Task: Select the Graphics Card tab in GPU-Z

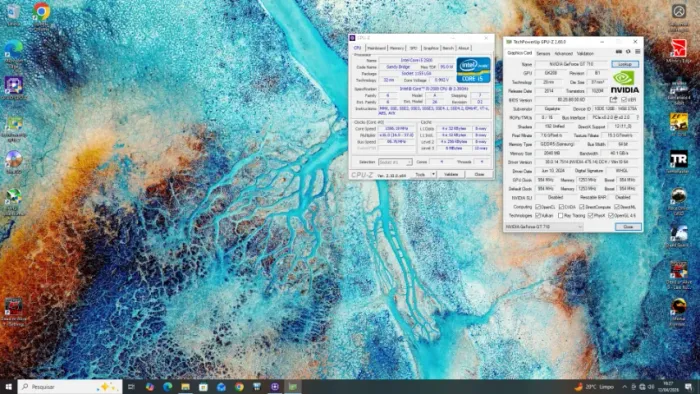Action: click(520, 53)
